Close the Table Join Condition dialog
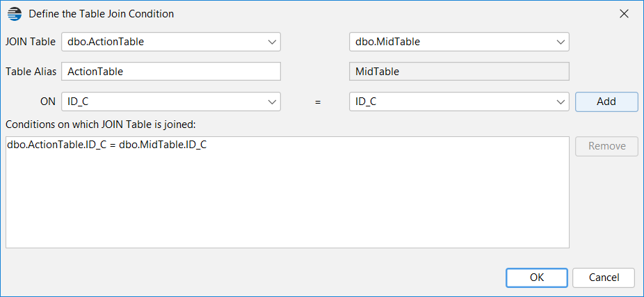Image resolution: width=644 pixels, height=297 pixels. [624, 14]
